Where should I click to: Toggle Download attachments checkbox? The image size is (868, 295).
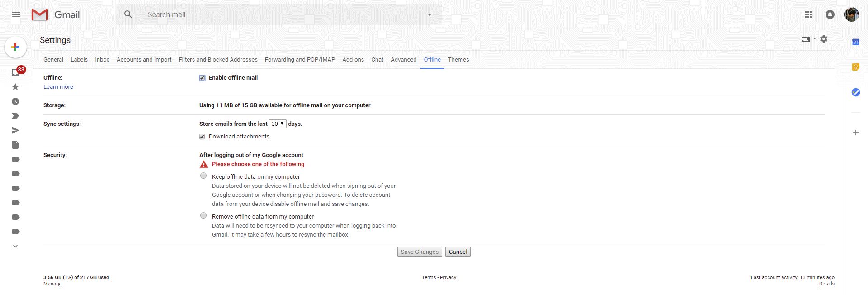point(202,137)
